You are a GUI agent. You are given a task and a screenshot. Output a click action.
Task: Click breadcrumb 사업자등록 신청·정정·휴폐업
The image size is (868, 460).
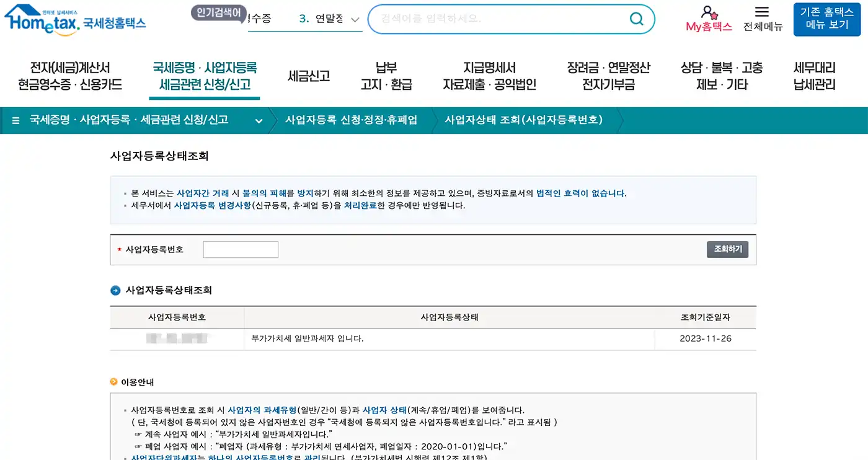pyautogui.click(x=351, y=120)
